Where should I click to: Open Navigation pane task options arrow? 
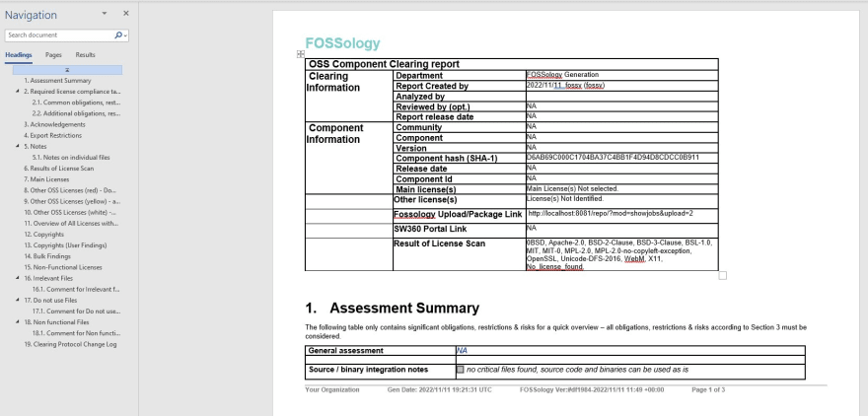(105, 14)
